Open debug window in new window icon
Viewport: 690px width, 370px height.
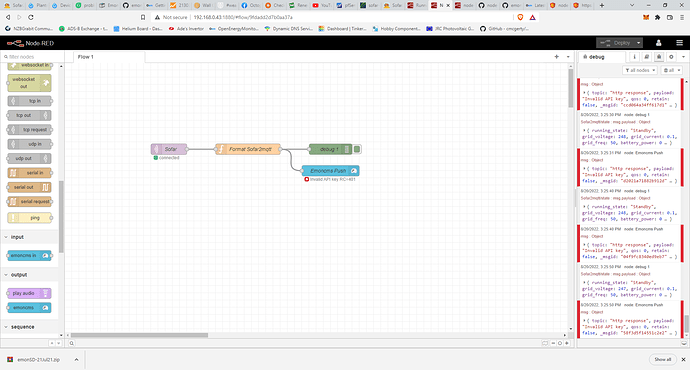pos(684,343)
